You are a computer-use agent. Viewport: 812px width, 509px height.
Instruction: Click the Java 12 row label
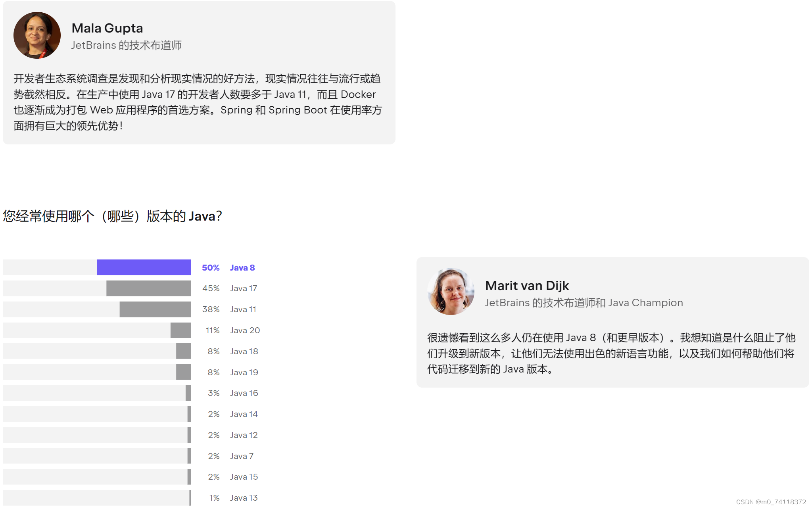244,435
